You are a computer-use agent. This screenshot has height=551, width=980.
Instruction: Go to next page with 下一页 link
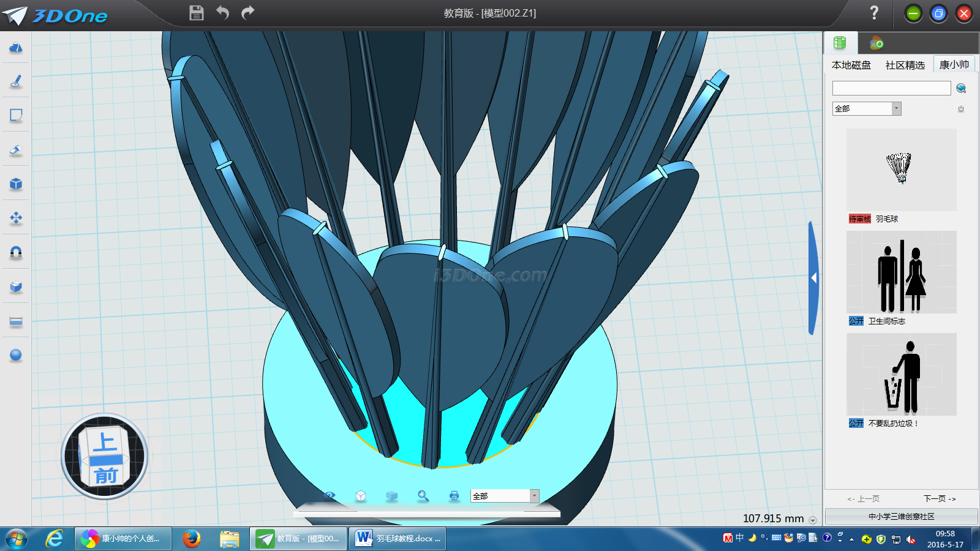(x=940, y=499)
